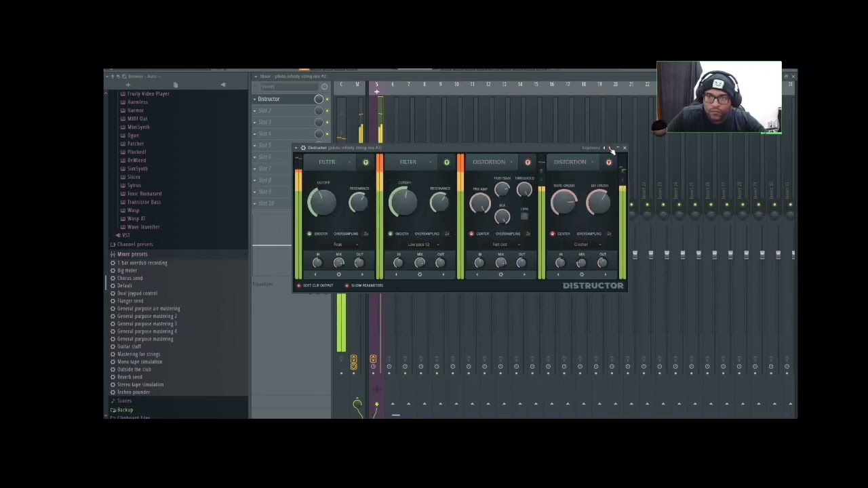Click the mixer input field showing (none)
This screenshot has height=488, width=868.
(290, 87)
